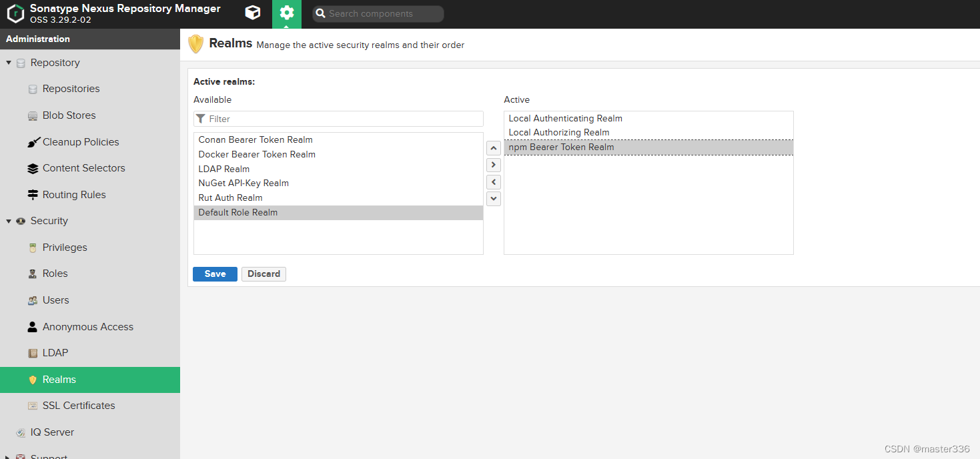Screen dimensions: 980x459
Task: Click the LDAP book icon
Action: tap(33, 353)
